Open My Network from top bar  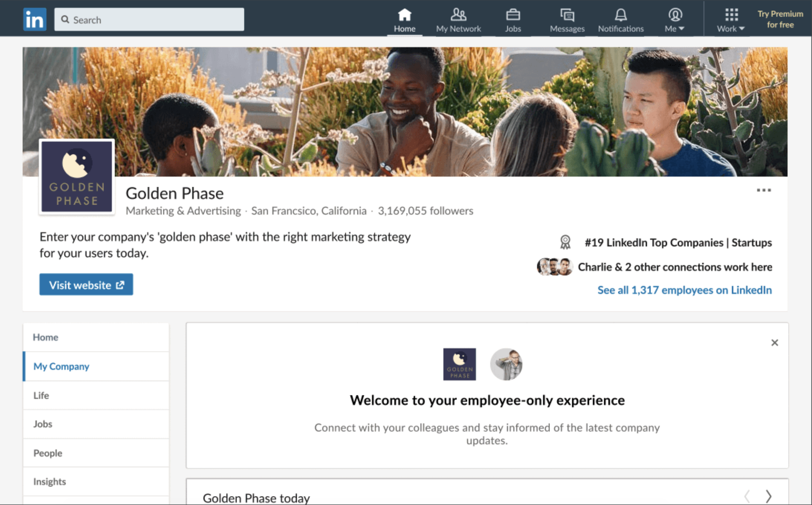[x=458, y=20]
